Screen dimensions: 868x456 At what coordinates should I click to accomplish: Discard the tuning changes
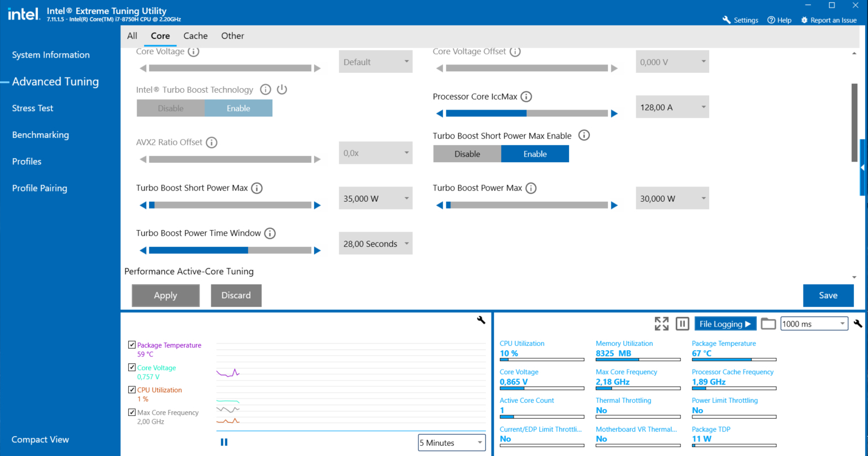236,296
